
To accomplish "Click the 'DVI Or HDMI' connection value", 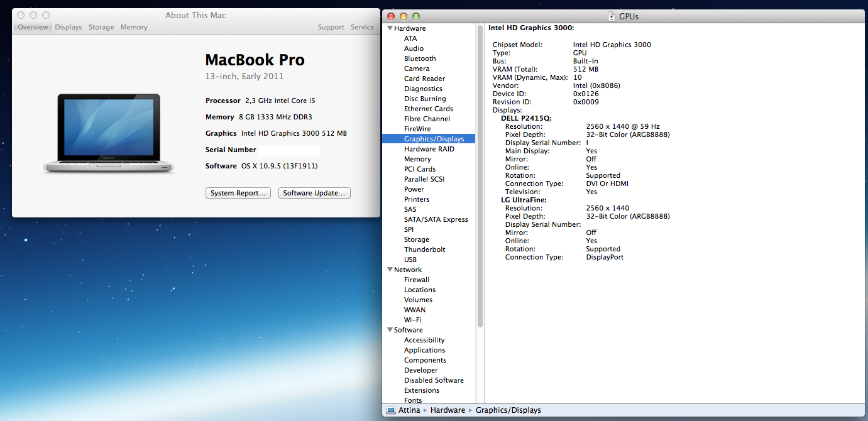I will coord(607,183).
